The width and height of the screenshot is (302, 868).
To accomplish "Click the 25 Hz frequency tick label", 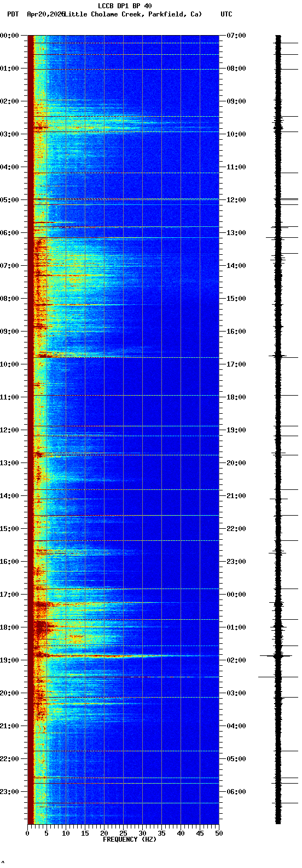I will pyautogui.click(x=123, y=833).
